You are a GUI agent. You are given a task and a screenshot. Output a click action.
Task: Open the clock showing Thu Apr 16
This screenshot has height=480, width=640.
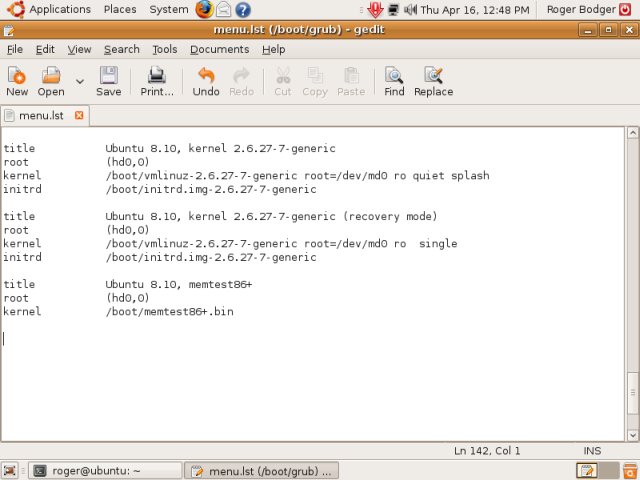pos(475,9)
